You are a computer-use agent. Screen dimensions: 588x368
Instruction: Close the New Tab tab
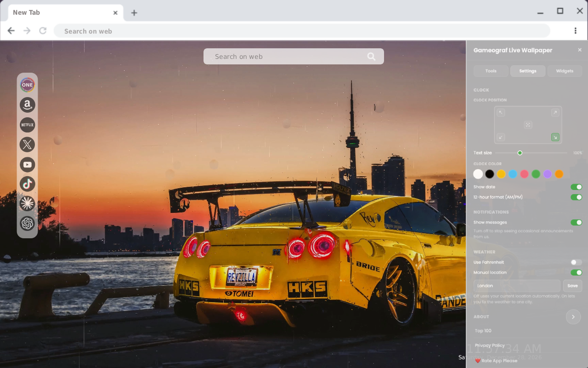[x=115, y=12]
